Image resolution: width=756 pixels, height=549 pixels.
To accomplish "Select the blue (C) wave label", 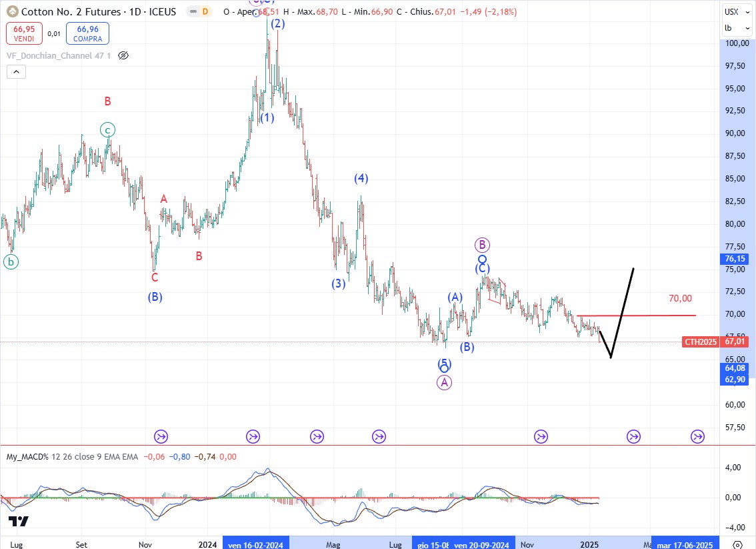I will point(482,269).
